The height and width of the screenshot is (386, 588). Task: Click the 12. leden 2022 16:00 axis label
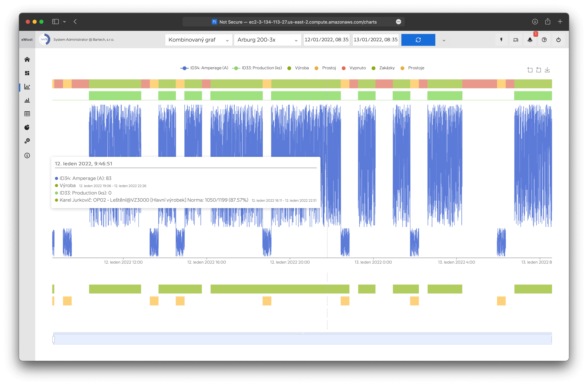click(206, 262)
